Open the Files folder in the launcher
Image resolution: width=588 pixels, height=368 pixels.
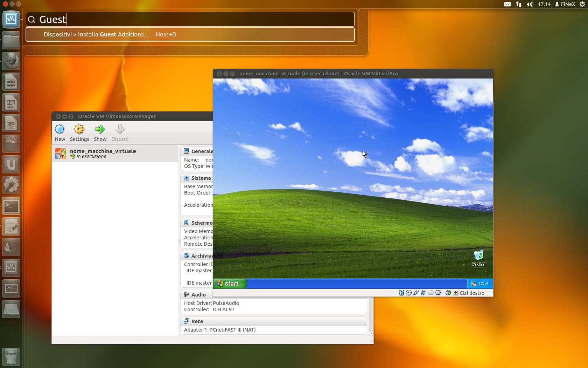[x=11, y=40]
